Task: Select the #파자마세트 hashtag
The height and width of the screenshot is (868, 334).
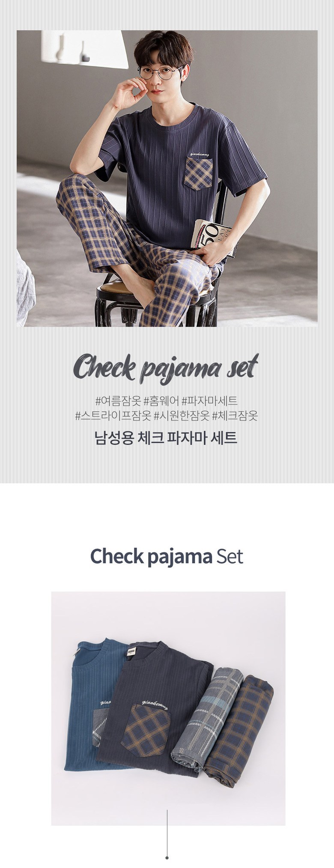Action: click(210, 401)
